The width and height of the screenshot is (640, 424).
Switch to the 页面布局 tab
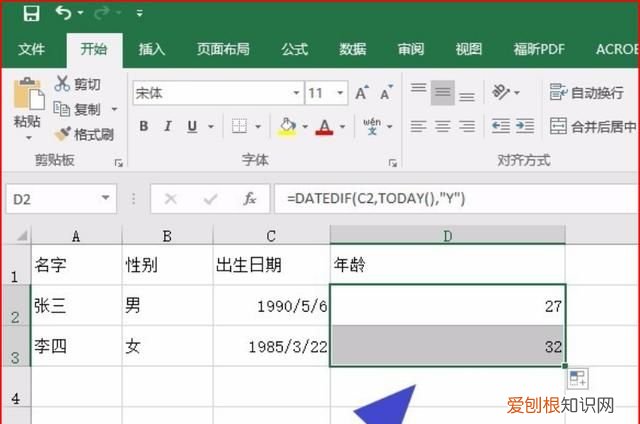[x=223, y=49]
